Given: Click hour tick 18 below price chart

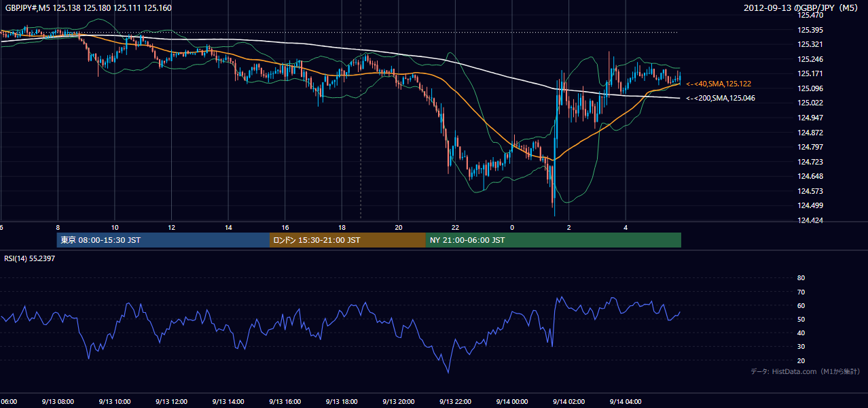Looking at the screenshot, I should (x=342, y=227).
